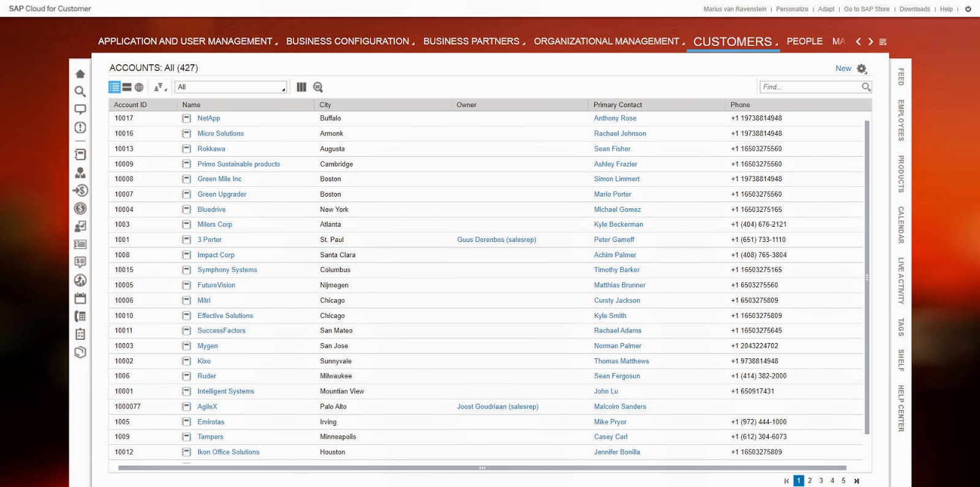This screenshot has width=980, height=487.
Task: Jump to first page arrow
Action: 786,481
